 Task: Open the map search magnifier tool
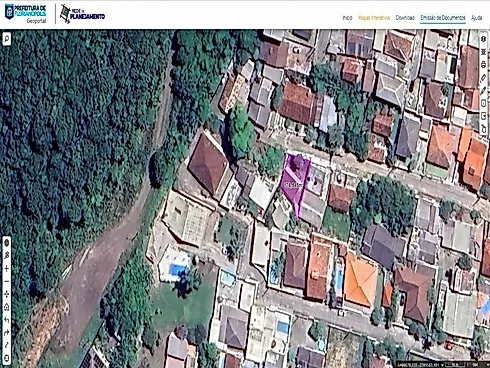7,39
